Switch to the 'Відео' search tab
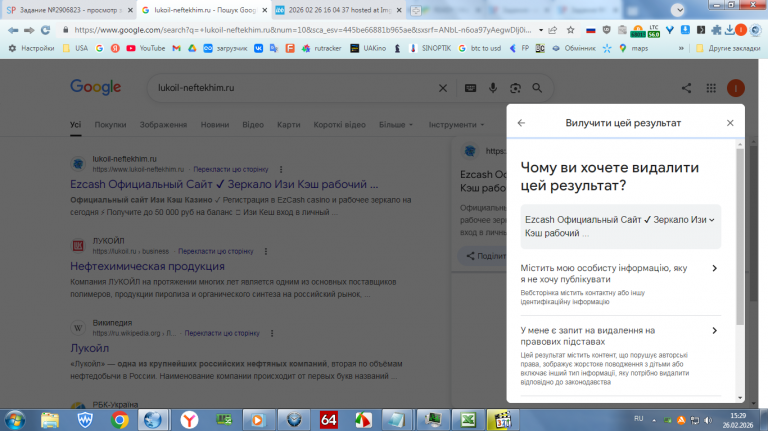The width and height of the screenshot is (768, 431). (x=253, y=125)
